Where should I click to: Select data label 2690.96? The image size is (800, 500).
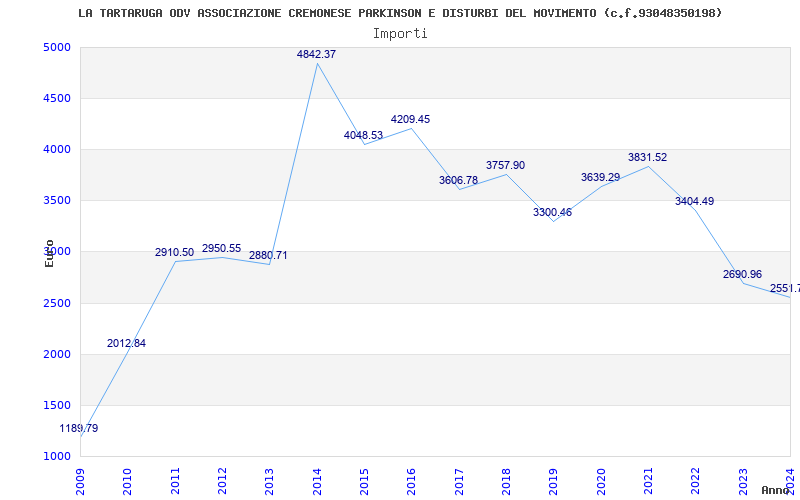tap(742, 274)
